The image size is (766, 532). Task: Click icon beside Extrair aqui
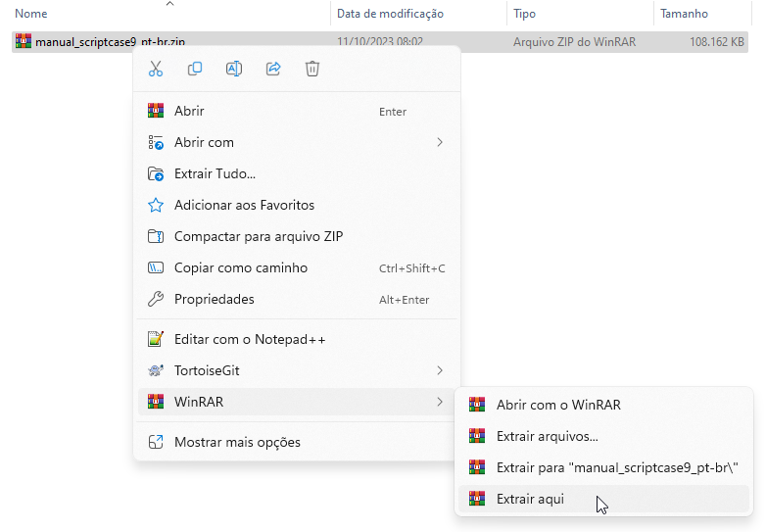(x=477, y=499)
